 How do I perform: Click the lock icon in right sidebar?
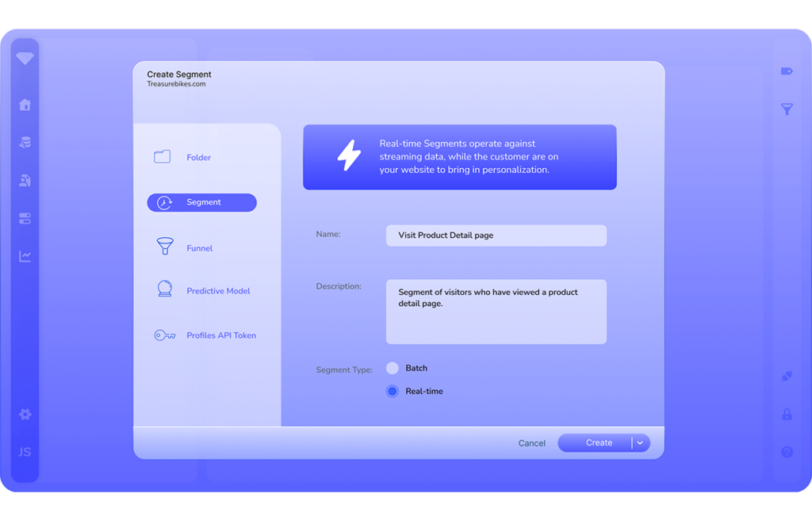(x=787, y=414)
